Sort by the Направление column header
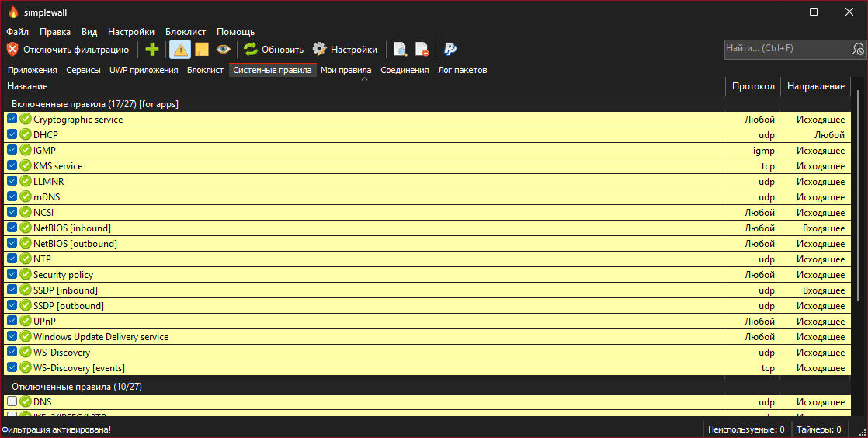This screenshot has height=438, width=868. 816,86
